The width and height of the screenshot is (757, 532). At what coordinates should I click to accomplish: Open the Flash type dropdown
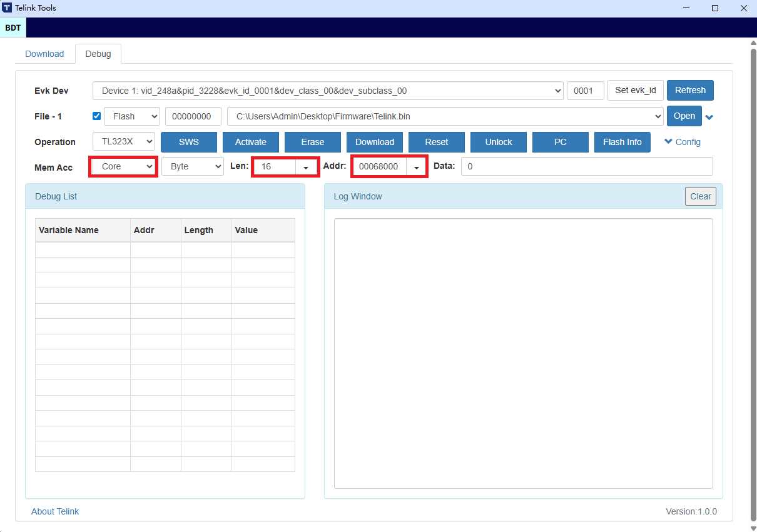click(132, 116)
